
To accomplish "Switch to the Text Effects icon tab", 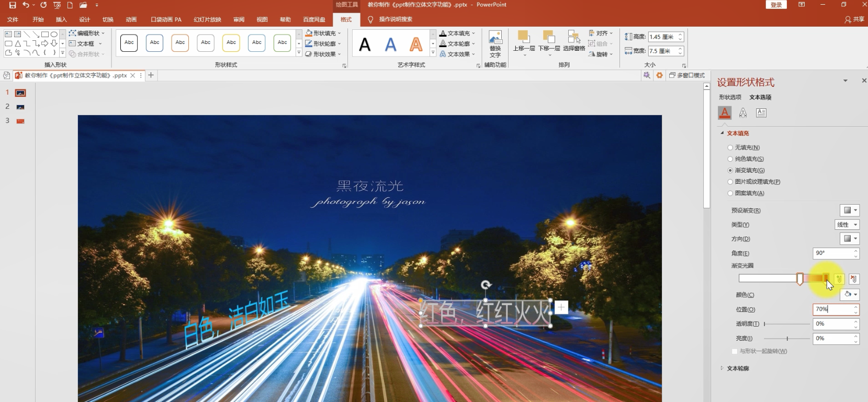I will coord(743,113).
